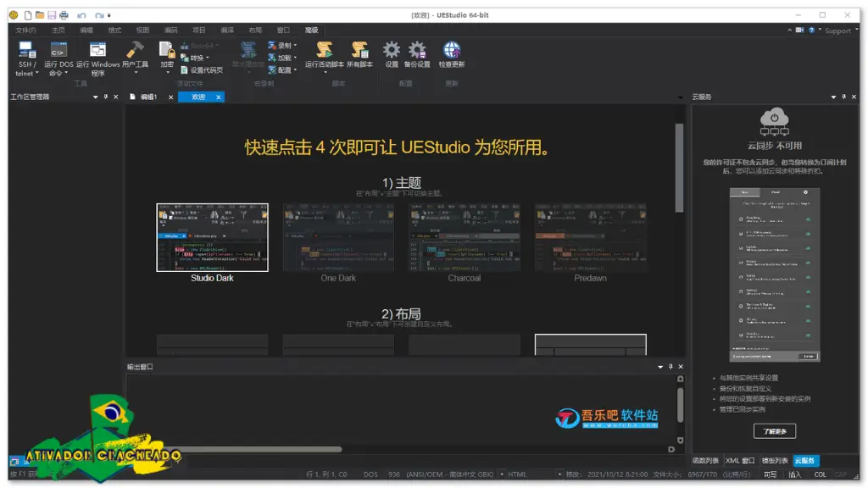Click 检查更新 globe icon
This screenshot has width=868, height=488.
(x=452, y=51)
